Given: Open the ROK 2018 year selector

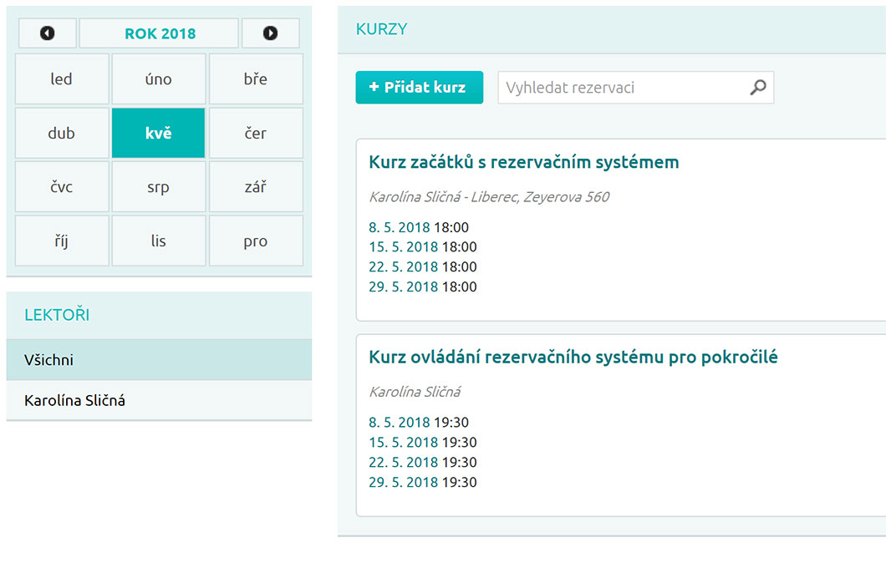Looking at the screenshot, I should pyautogui.click(x=158, y=33).
